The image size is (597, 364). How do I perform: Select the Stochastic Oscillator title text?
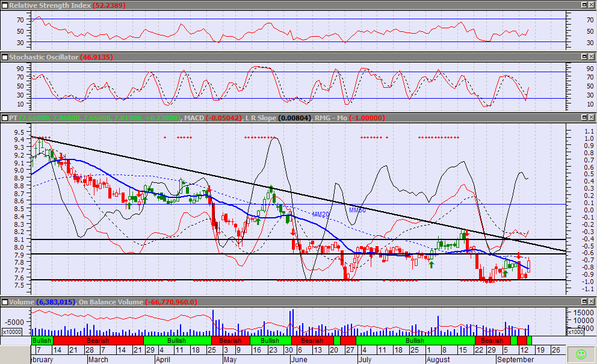[x=43, y=57]
